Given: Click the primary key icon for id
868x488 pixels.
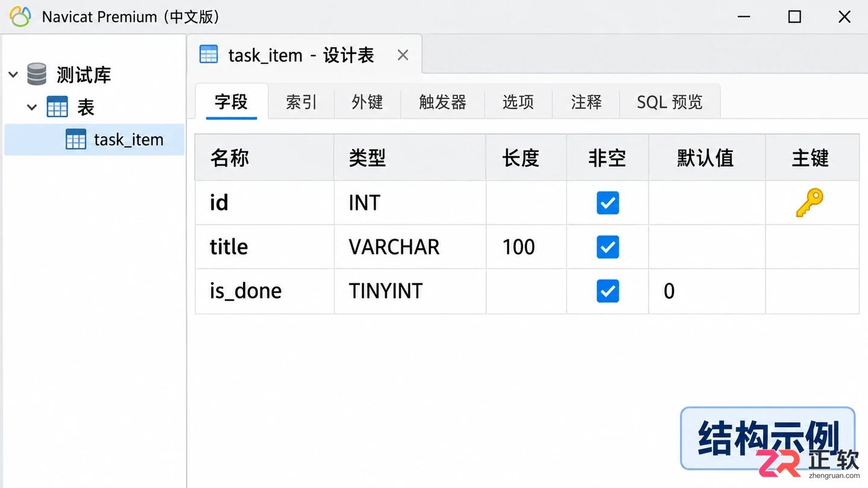Looking at the screenshot, I should click(810, 202).
